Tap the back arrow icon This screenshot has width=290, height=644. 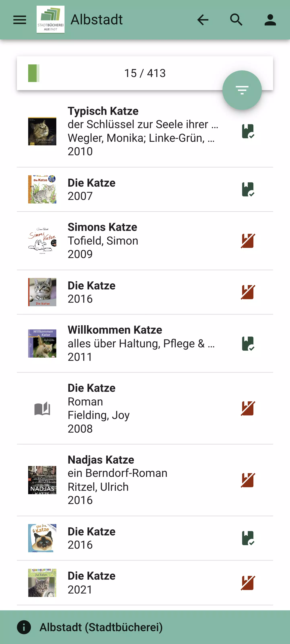click(x=203, y=20)
